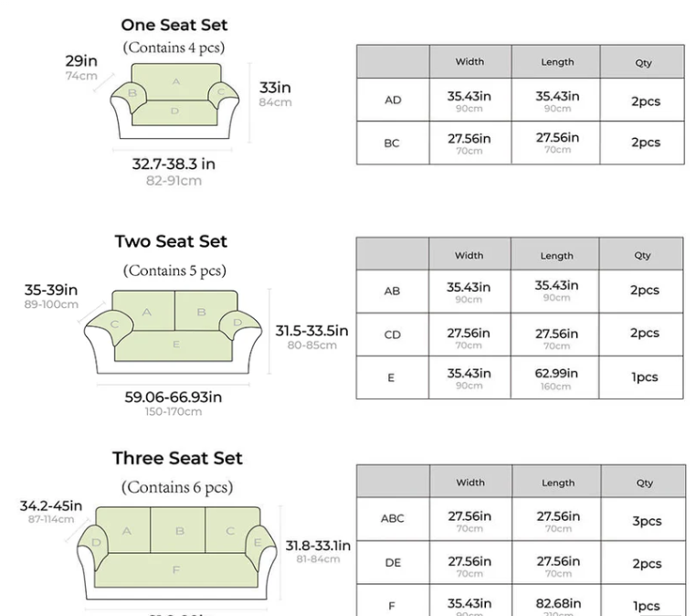Click the Two Seat Set heading
Screen dimensions: 696x616
[171, 241]
